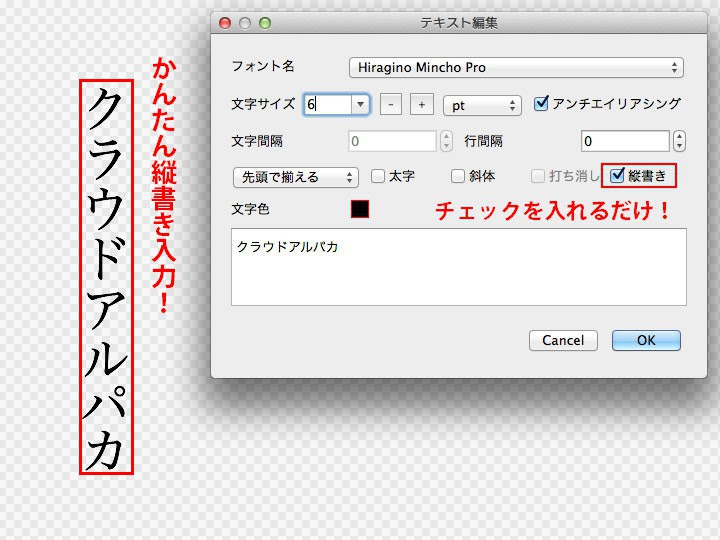720x540 pixels.
Task: Click the Cancel button
Action: tap(563, 340)
